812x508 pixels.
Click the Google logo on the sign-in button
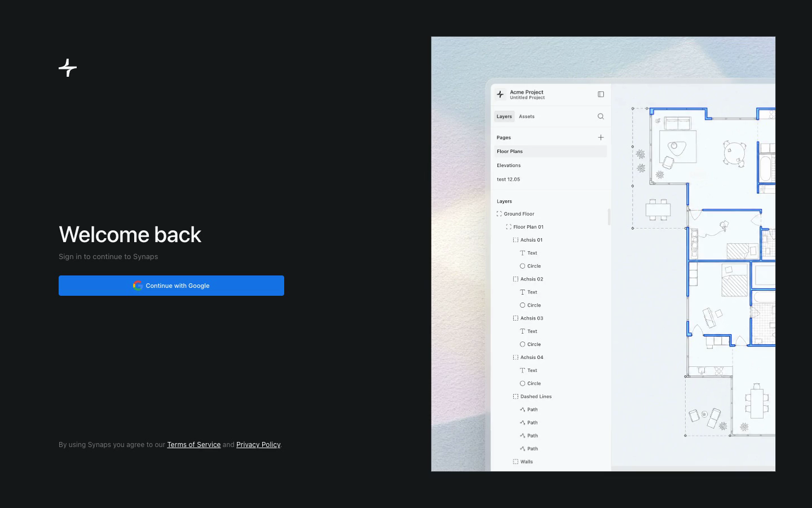[138, 286]
